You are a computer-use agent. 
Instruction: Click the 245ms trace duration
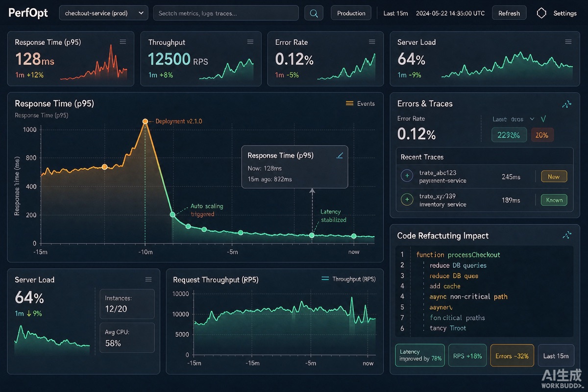coord(511,177)
